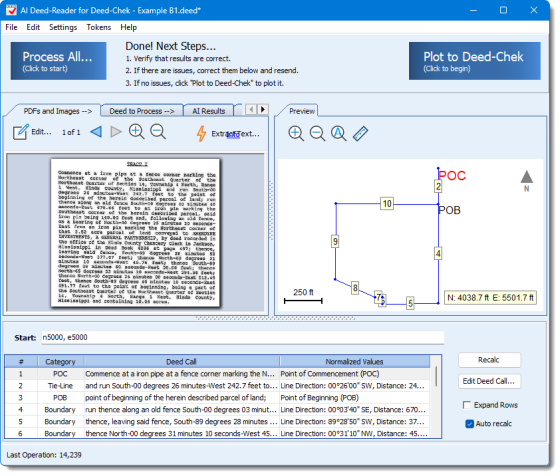Click the red POC label on plot
Screen dimensions: 560x476
point(452,176)
